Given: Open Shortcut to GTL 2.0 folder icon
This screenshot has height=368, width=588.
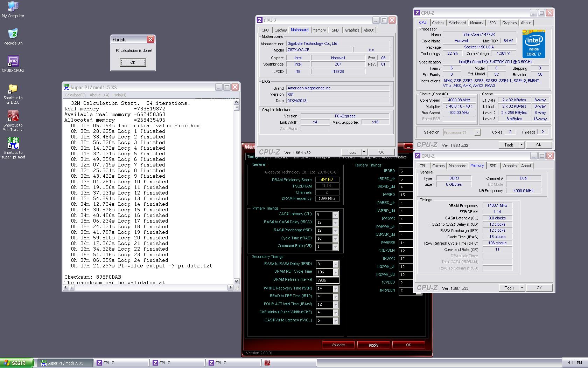Looking at the screenshot, I should (x=13, y=94).
